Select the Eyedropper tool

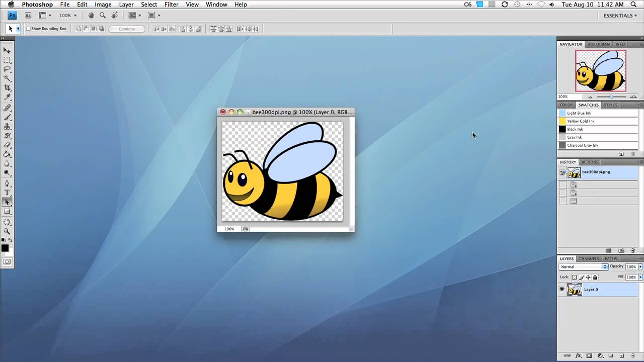coord(7,97)
